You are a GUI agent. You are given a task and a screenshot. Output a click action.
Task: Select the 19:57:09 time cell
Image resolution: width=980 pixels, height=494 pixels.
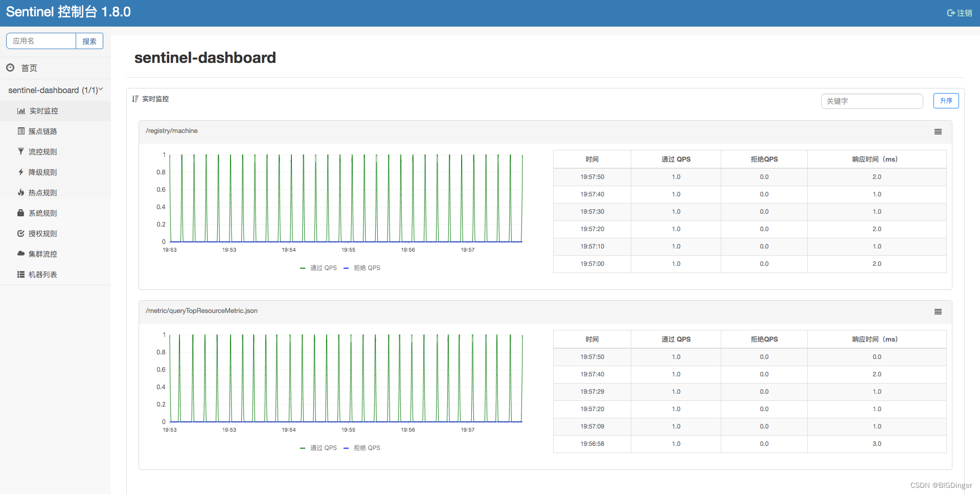(x=592, y=426)
